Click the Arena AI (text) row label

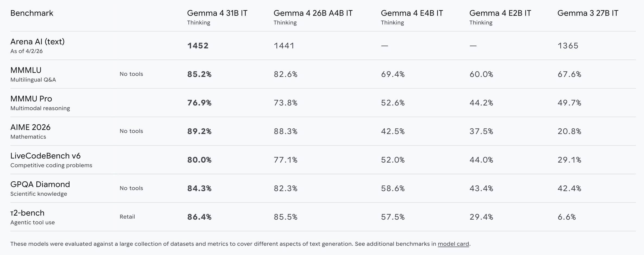tap(37, 42)
